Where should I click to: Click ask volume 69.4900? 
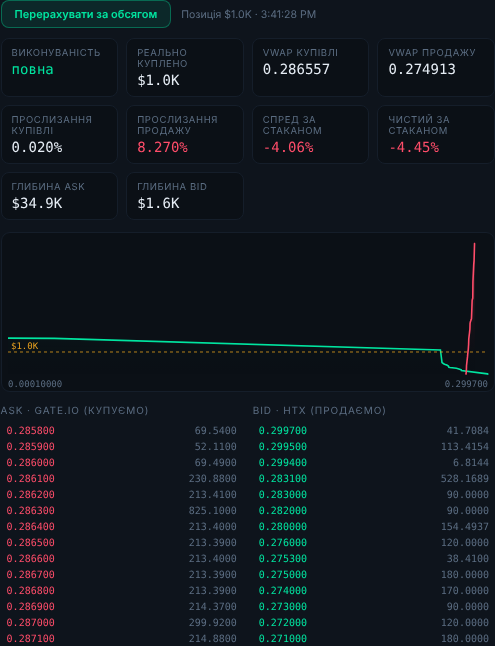216,463
